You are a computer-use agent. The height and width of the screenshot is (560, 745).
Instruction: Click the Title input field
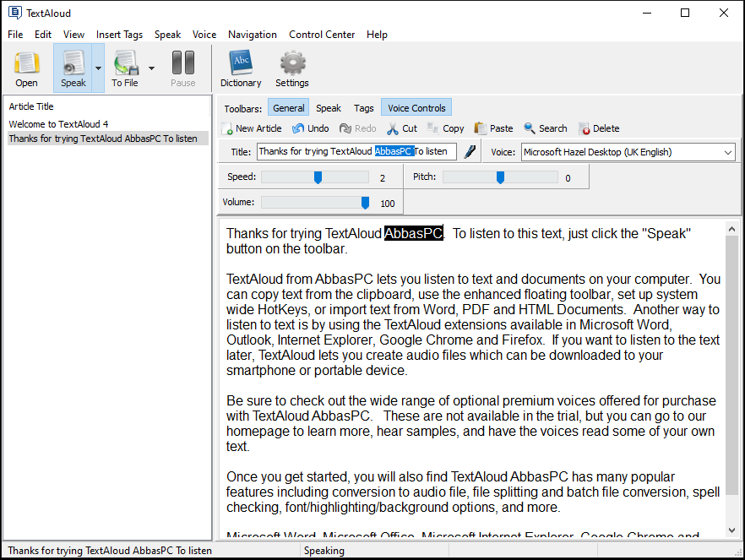[x=356, y=151]
